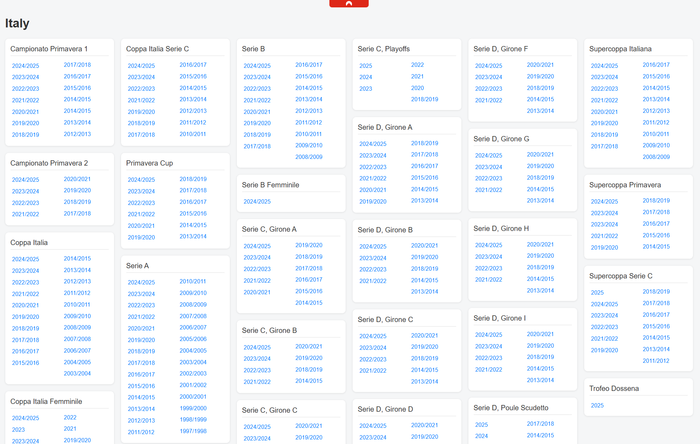Open Coppa Italia 2010/2011 season
The height and width of the screenshot is (444, 700).
(77, 305)
